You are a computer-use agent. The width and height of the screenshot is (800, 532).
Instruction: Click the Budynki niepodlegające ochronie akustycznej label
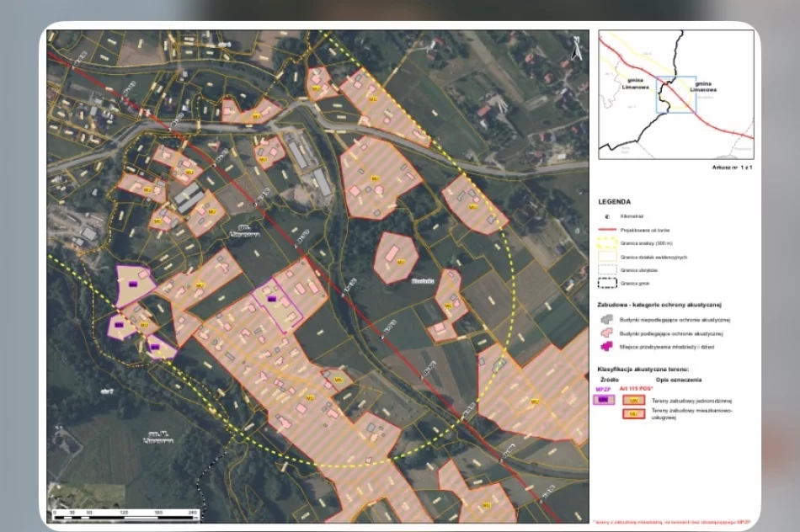[x=675, y=321]
